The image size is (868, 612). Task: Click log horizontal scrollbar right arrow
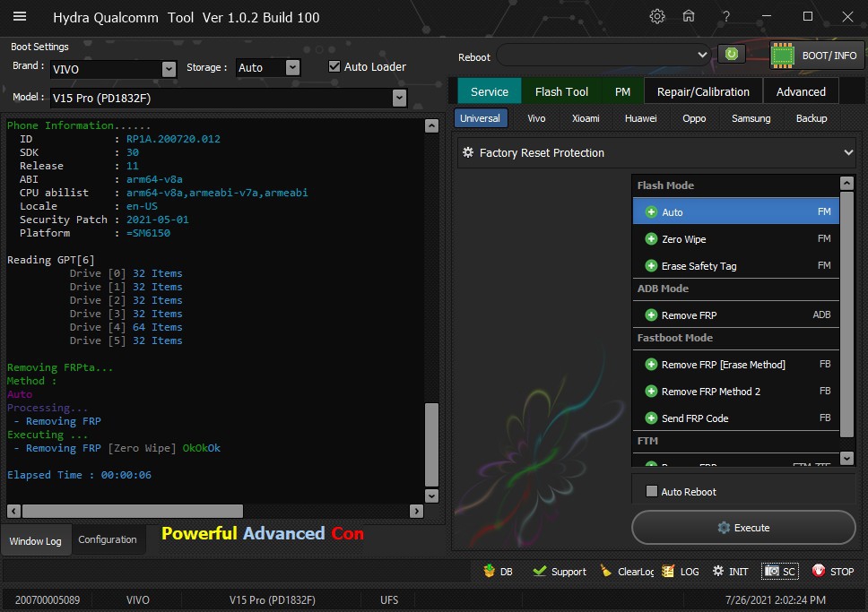click(416, 511)
